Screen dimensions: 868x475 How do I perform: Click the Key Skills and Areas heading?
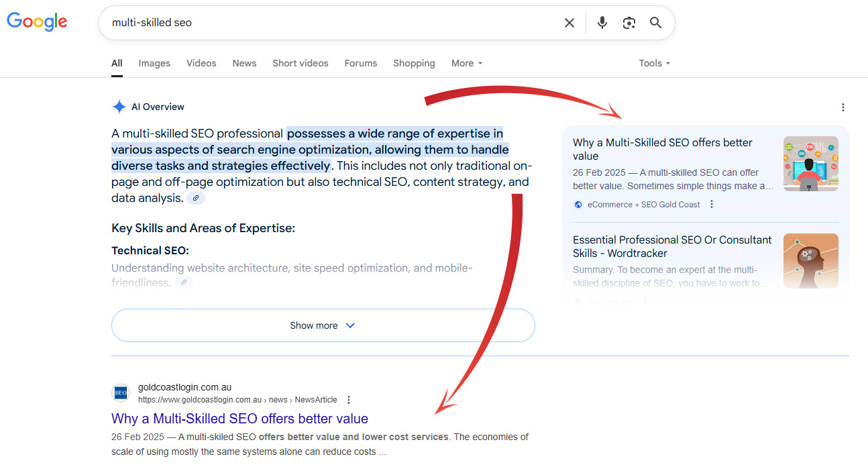(x=203, y=228)
